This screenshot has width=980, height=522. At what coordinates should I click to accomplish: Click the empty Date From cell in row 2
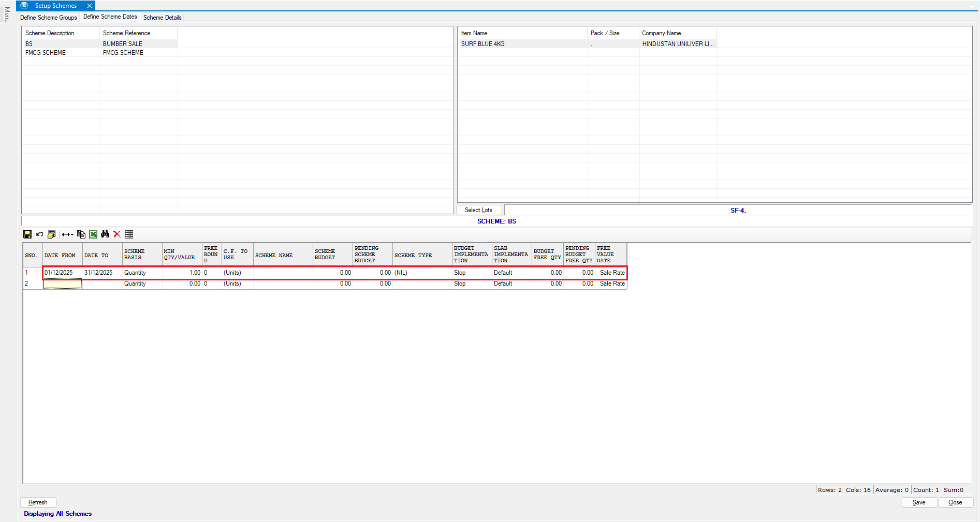click(x=62, y=284)
